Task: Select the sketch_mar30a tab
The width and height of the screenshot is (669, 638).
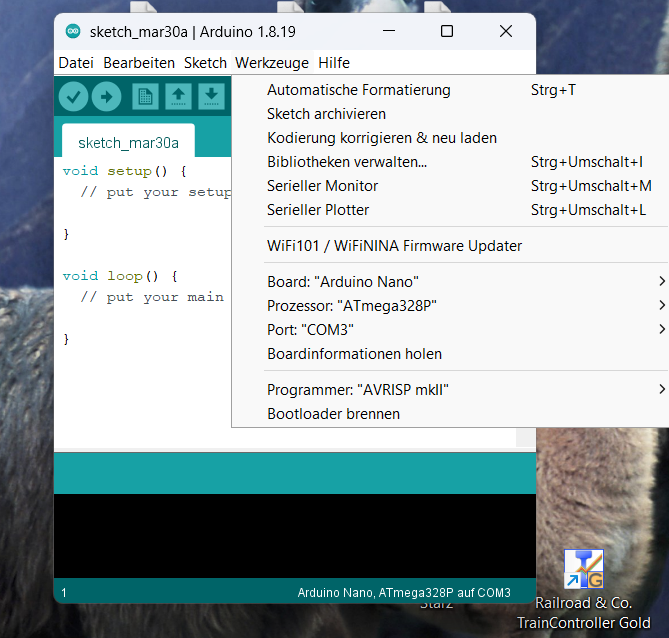Action: click(128, 142)
